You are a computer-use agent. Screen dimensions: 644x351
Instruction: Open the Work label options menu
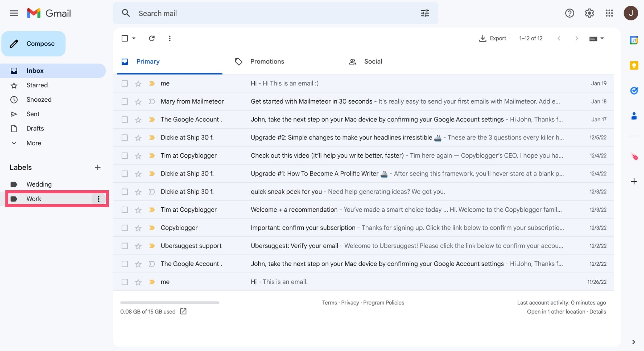click(99, 199)
